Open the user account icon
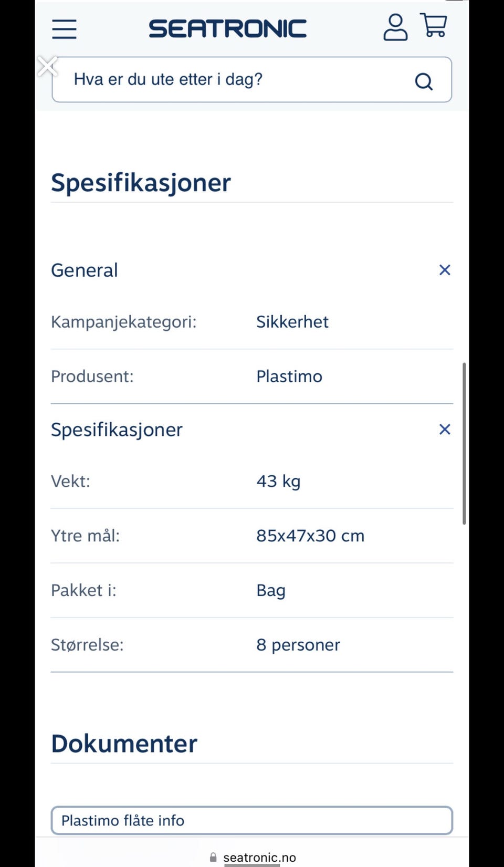 [x=395, y=27]
